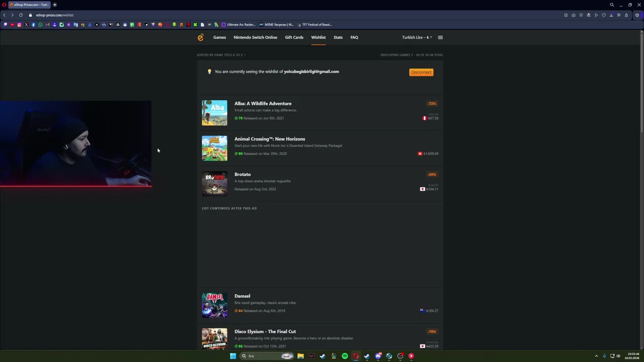Open the hamburger menu icon in the site header
This screenshot has width=644, height=362.
(x=440, y=37)
